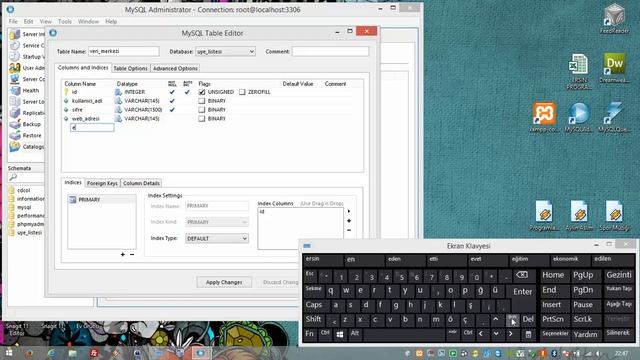640x360 pixels.
Task: Select the cdcol schema folder
Action: [x=20, y=190]
